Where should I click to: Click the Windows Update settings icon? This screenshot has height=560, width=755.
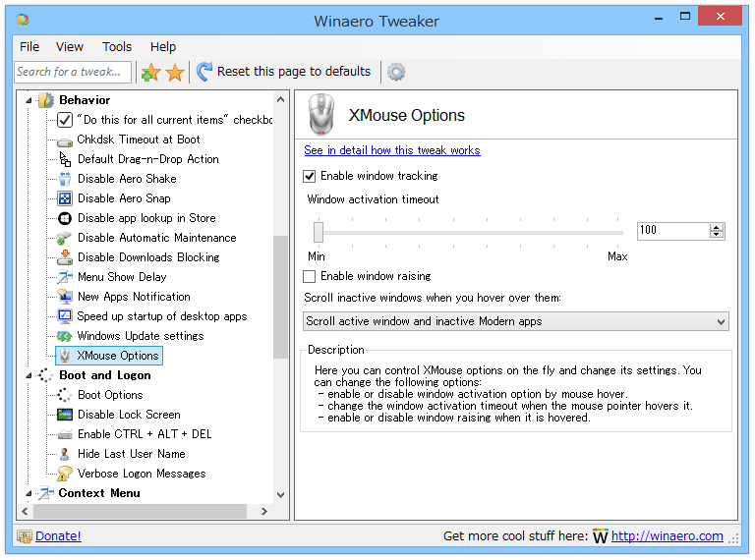[x=65, y=336]
